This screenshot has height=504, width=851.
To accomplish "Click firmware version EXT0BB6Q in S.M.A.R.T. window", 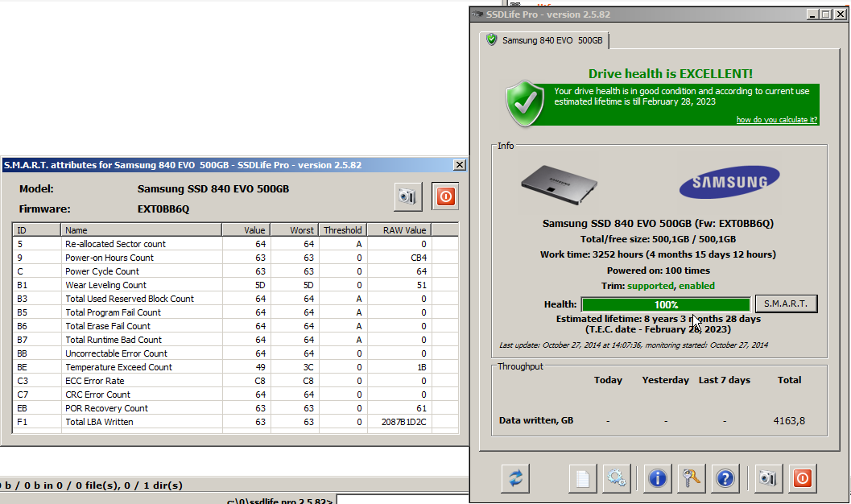I will tap(163, 209).
